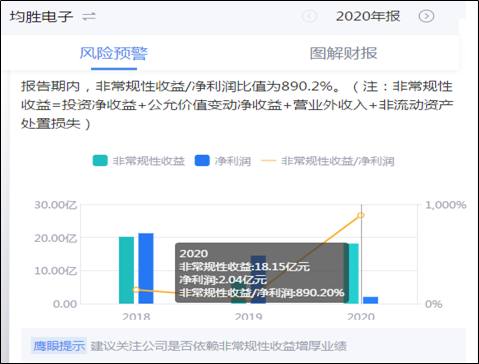
Task: Click the 2019 x-axis label
Action: 249,316
